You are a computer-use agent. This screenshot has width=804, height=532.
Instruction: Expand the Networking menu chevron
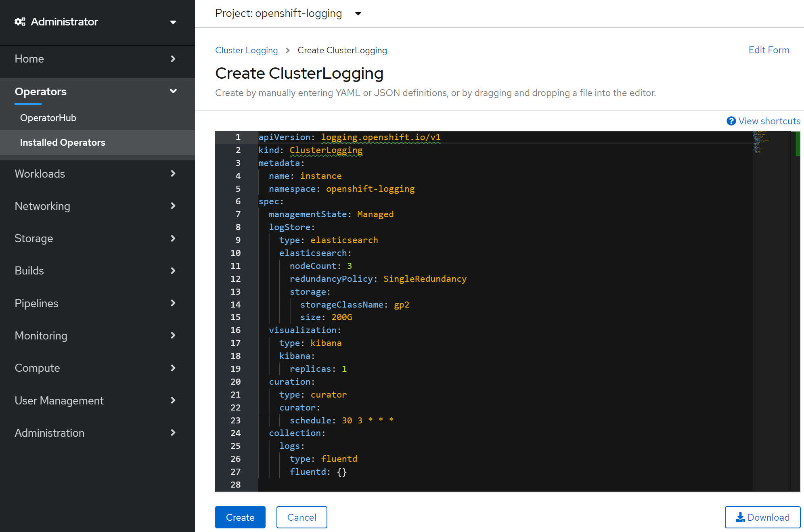(173, 206)
